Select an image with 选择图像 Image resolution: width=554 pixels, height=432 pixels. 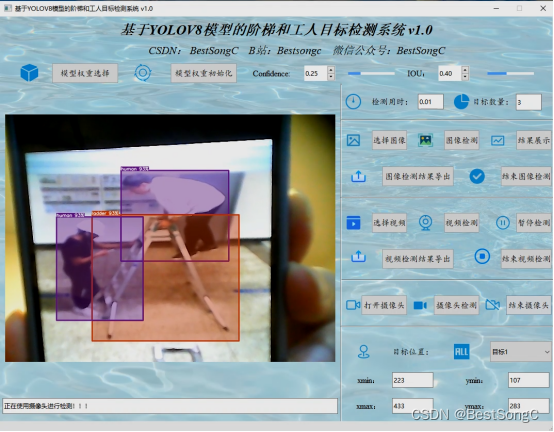click(389, 140)
